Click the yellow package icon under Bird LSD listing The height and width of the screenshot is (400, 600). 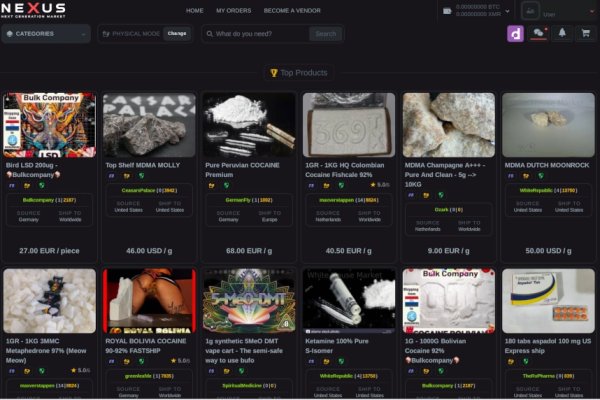click(27, 186)
